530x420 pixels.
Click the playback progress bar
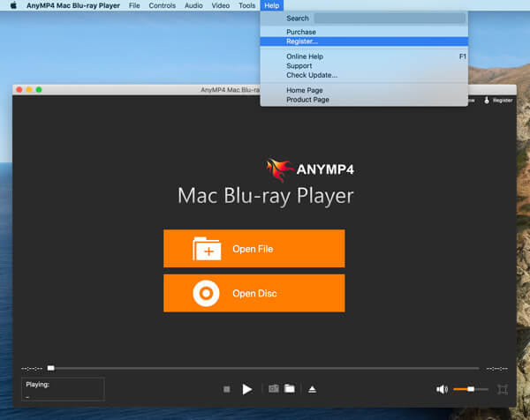point(265,368)
